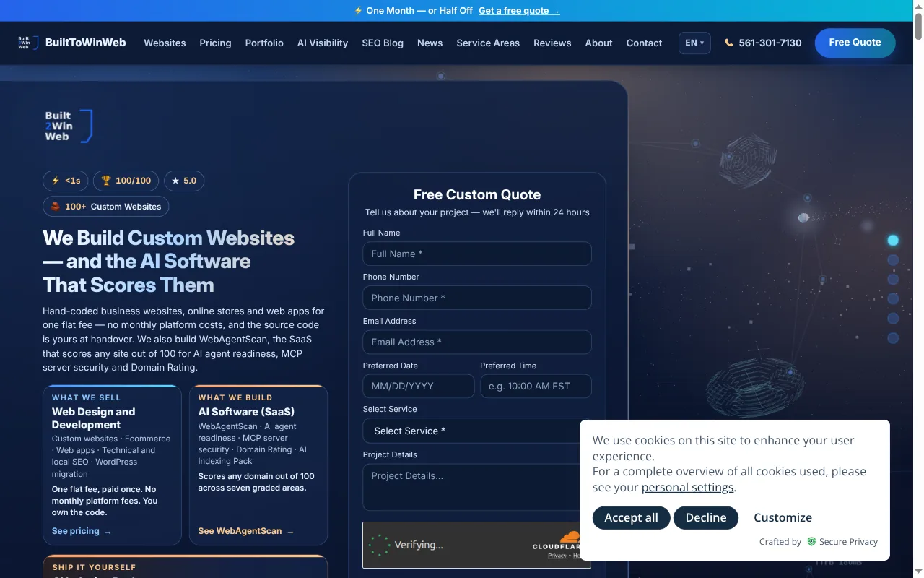
Task: Go to Portfolio in navigation
Action: pos(264,43)
